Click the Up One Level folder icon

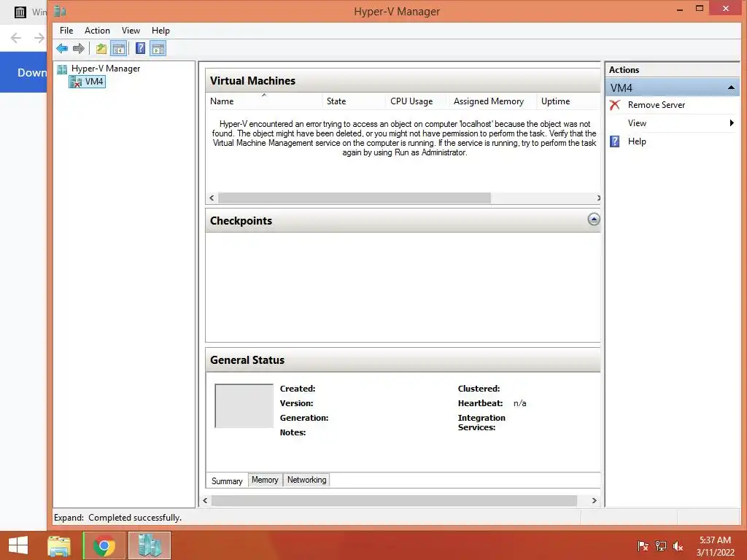click(101, 48)
